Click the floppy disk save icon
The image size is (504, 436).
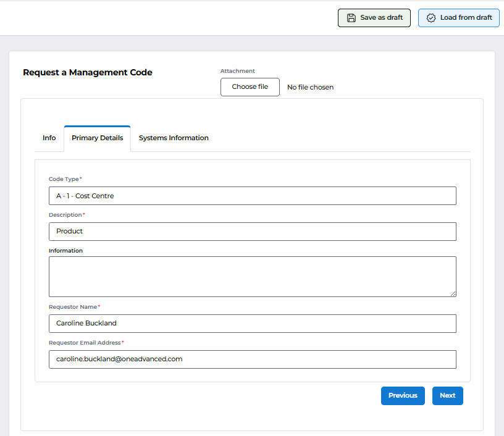(x=351, y=18)
